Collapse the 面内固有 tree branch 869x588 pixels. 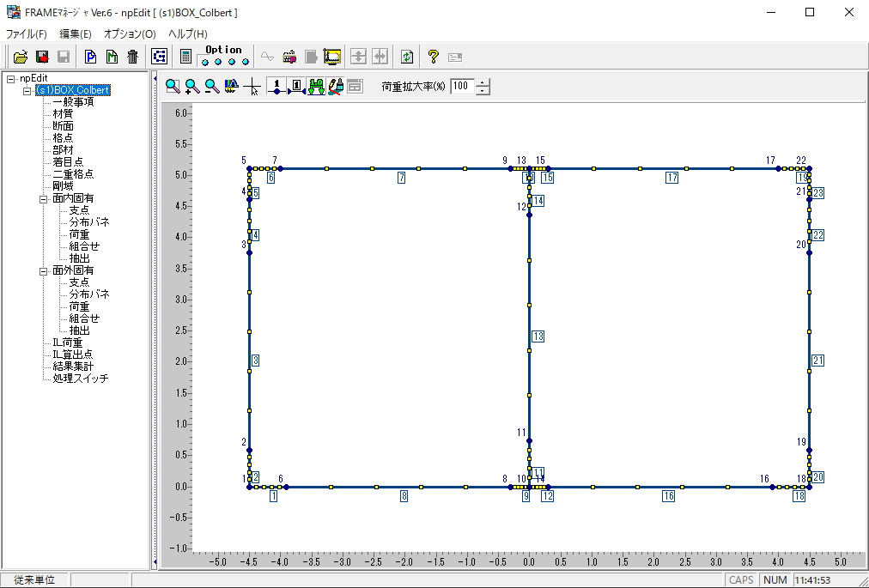[44, 199]
